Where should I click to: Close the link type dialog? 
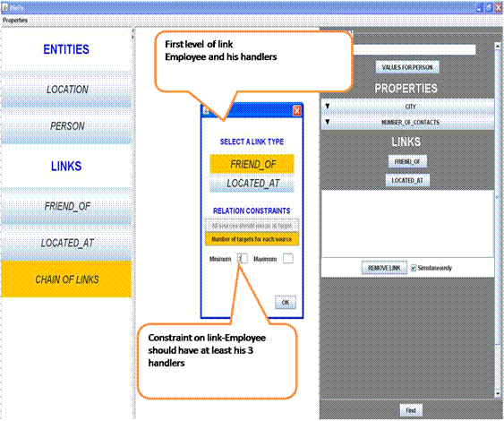point(297,111)
